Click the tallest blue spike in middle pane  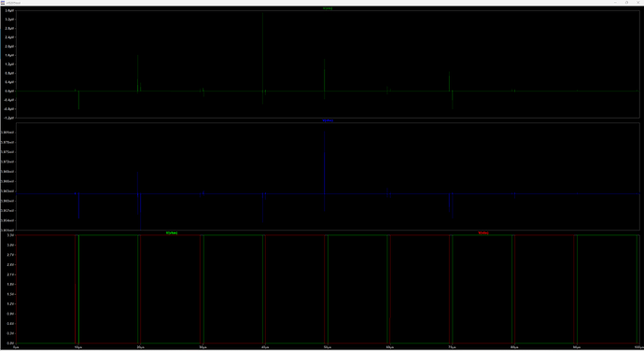[x=325, y=162]
